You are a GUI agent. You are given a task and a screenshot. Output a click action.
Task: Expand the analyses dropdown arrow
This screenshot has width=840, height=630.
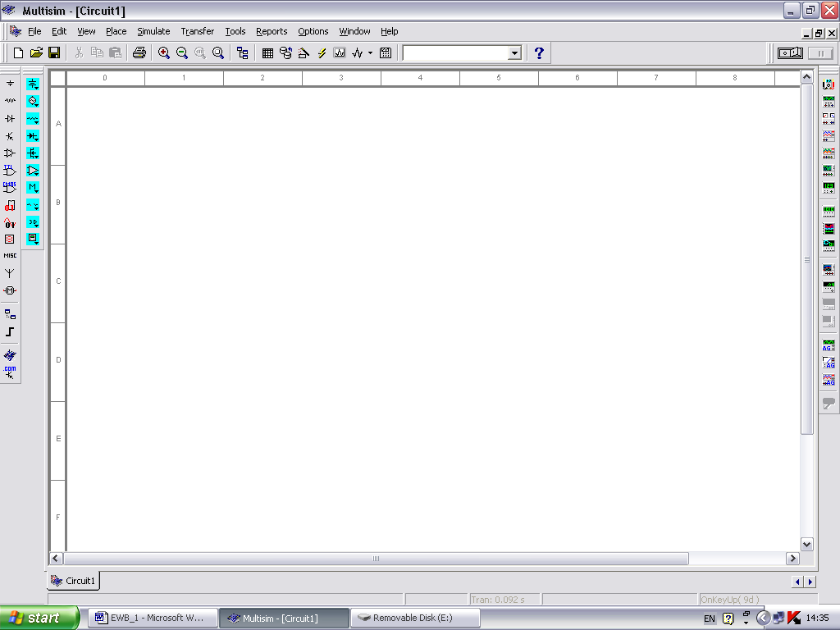tap(370, 52)
